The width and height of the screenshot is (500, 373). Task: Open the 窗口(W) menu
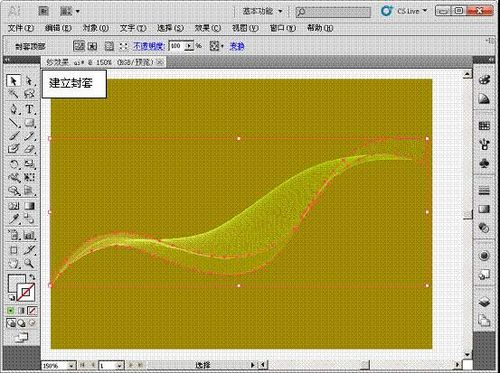tap(283, 28)
